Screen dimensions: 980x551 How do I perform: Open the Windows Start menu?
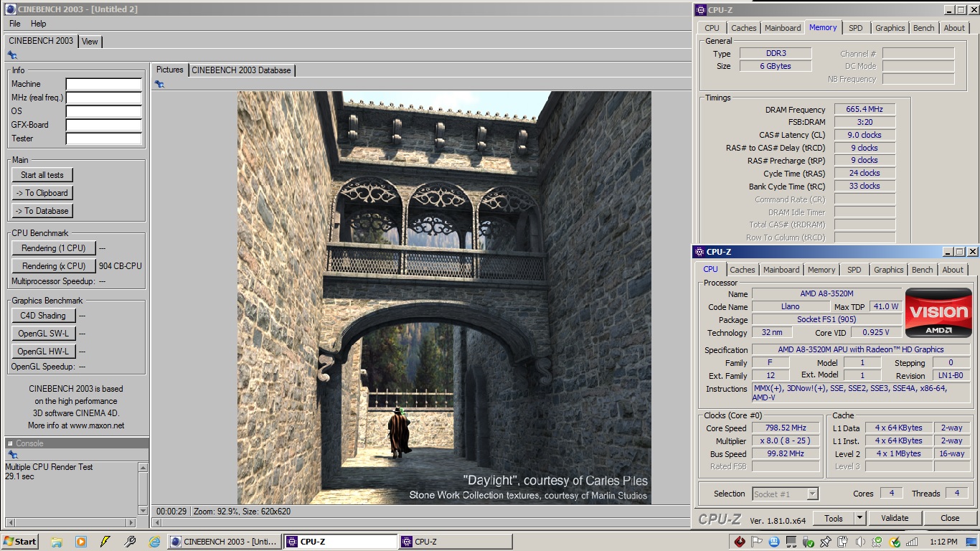(20, 542)
